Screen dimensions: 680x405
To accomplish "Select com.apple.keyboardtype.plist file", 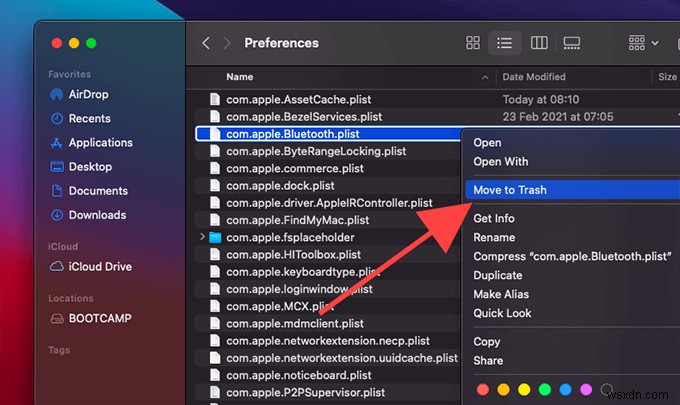I will (303, 272).
